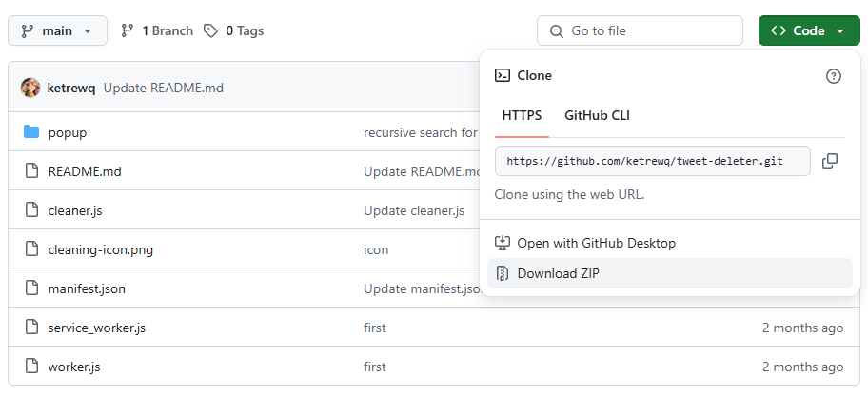This screenshot has width=868, height=397.
Task: Click the 1 Branch link
Action: click(168, 31)
